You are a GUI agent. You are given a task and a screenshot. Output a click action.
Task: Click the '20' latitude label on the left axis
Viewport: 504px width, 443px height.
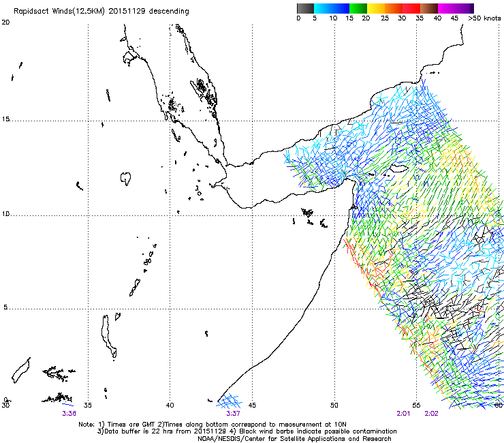pyautogui.click(x=5, y=22)
